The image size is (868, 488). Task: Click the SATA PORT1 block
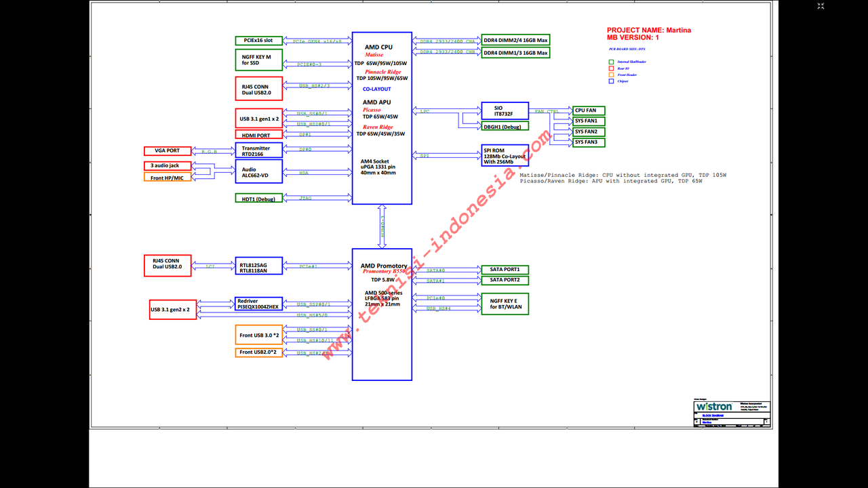505,270
